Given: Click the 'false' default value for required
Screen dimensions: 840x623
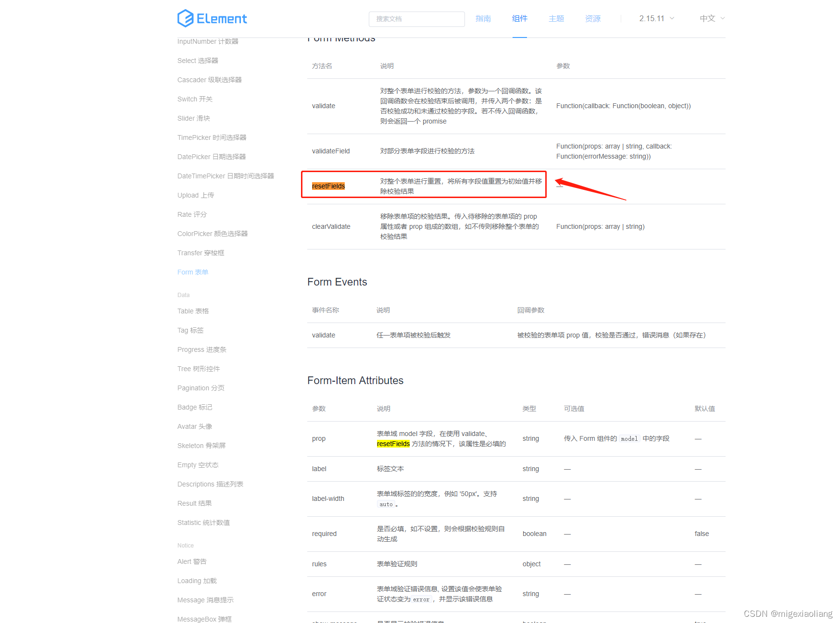Looking at the screenshot, I should 702,534.
